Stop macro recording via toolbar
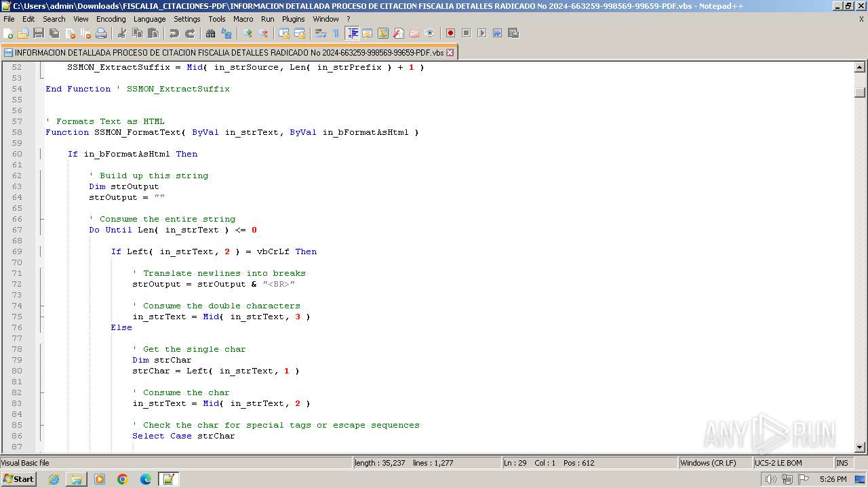The height and width of the screenshot is (488, 868). click(x=467, y=33)
